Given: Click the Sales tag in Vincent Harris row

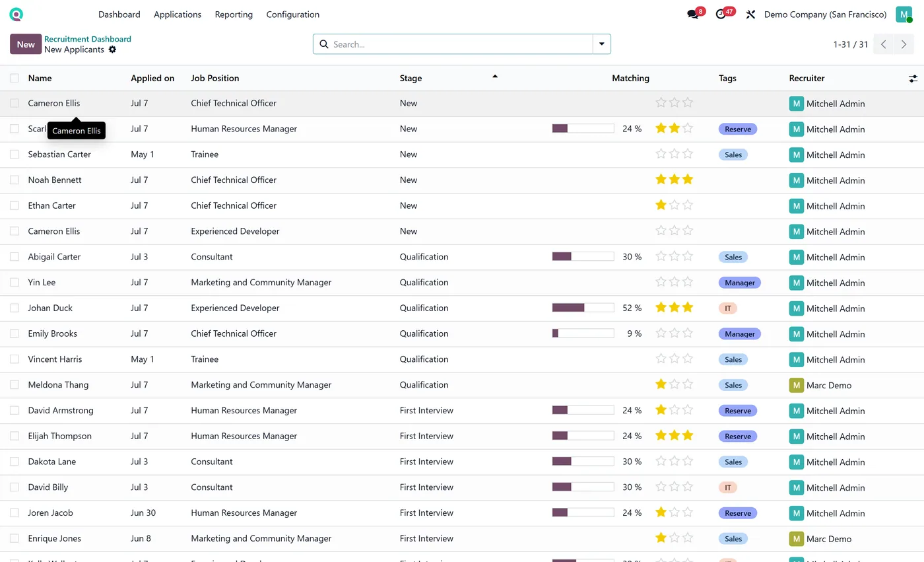Looking at the screenshot, I should [733, 360].
